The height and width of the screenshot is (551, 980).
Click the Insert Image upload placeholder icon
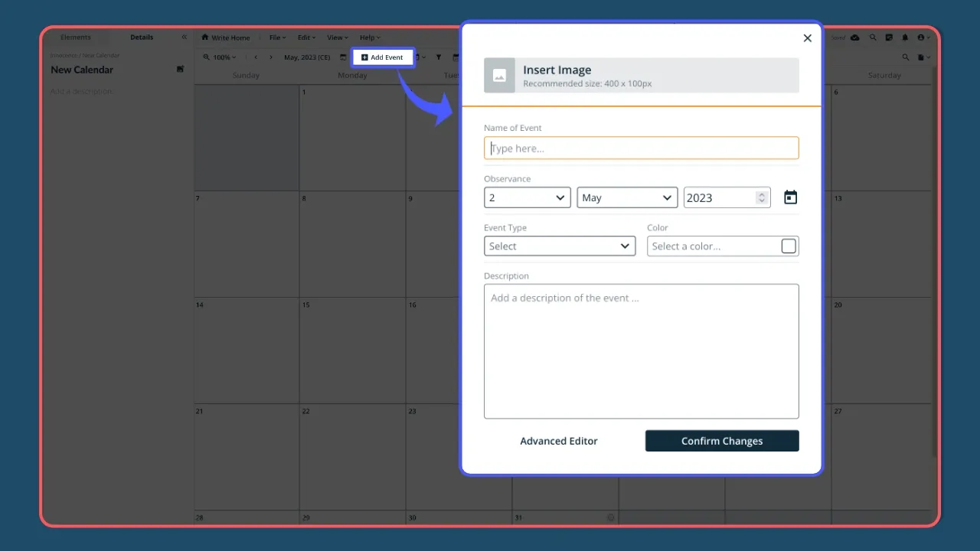click(x=499, y=75)
